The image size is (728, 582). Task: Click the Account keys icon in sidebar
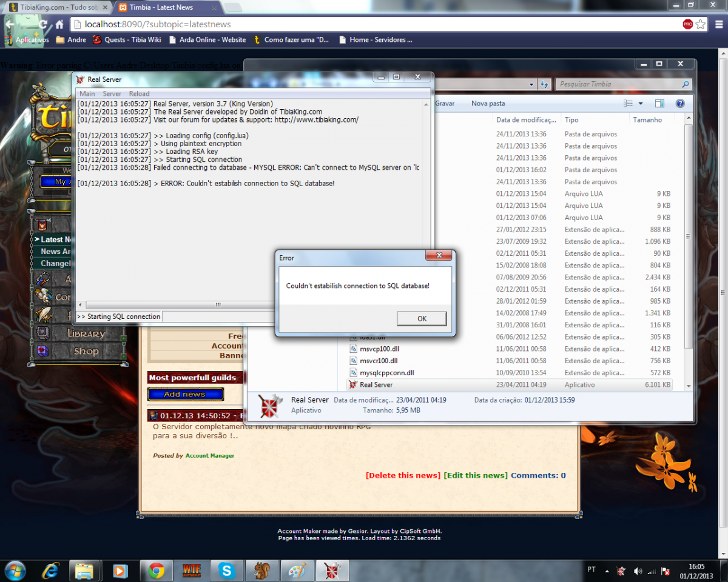(x=42, y=279)
